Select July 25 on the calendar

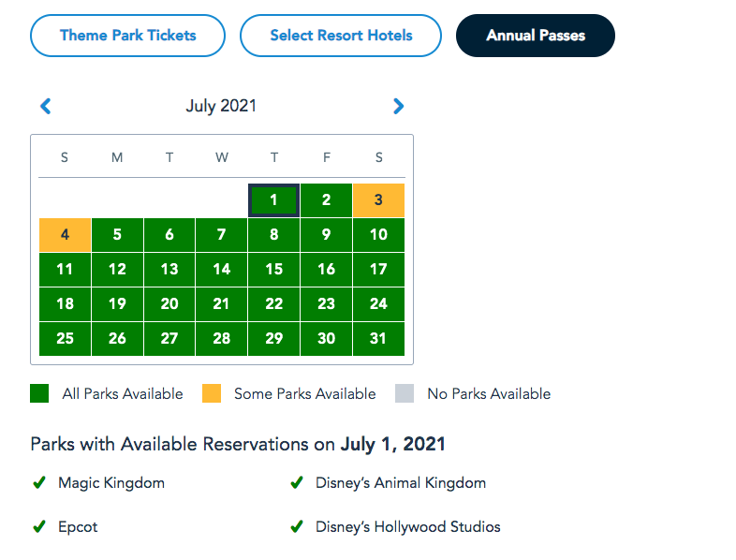tap(65, 339)
